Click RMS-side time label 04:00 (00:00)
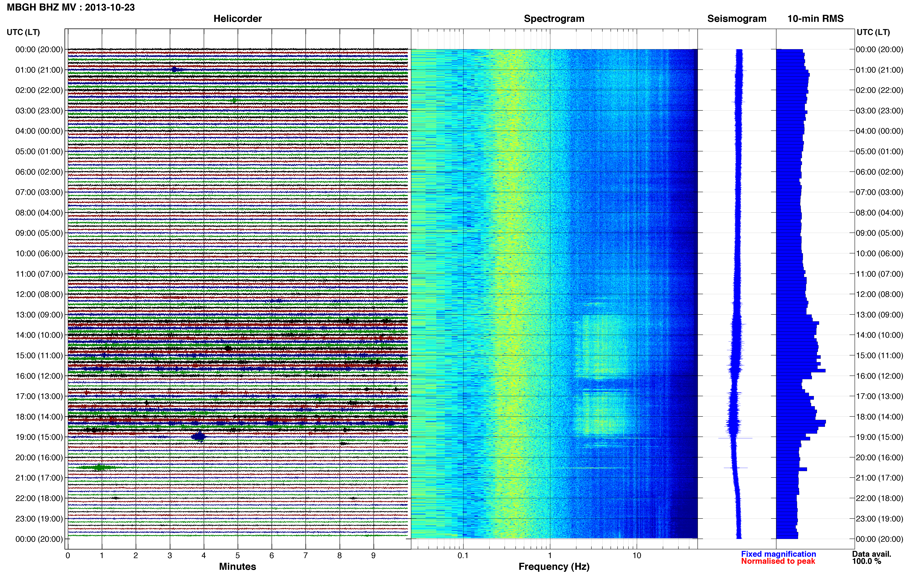The height and width of the screenshot is (578, 924). tap(879, 131)
